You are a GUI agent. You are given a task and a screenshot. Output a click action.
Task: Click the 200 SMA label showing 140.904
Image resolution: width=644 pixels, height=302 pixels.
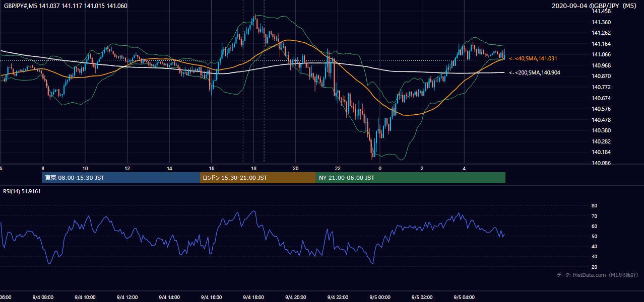[535, 73]
